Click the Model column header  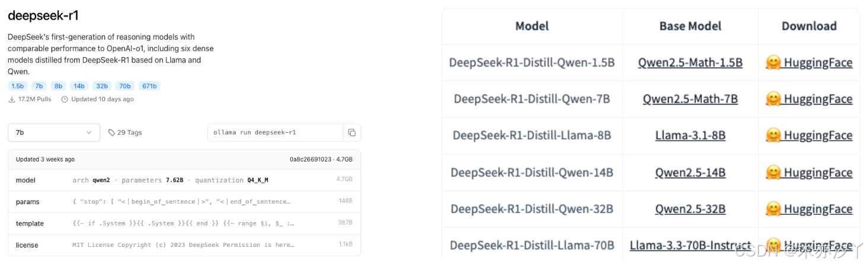[532, 26]
